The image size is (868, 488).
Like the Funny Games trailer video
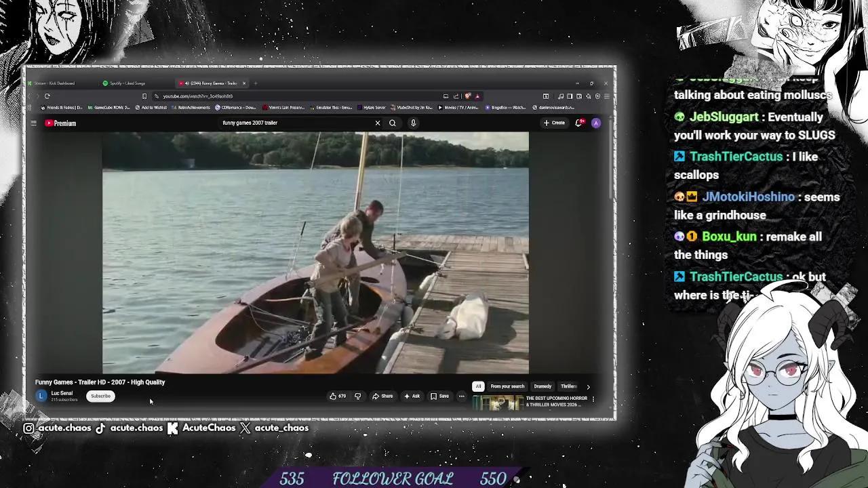tap(338, 396)
